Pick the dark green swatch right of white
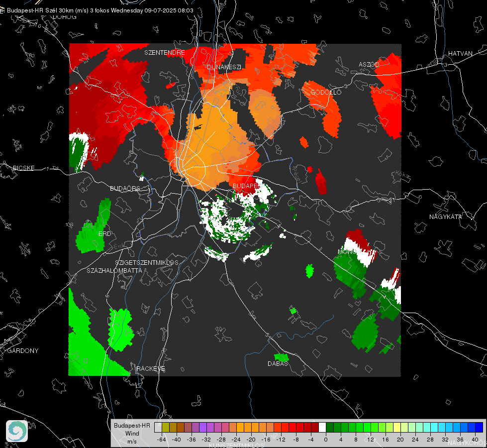The height and width of the screenshot is (448, 487). tap(330, 427)
